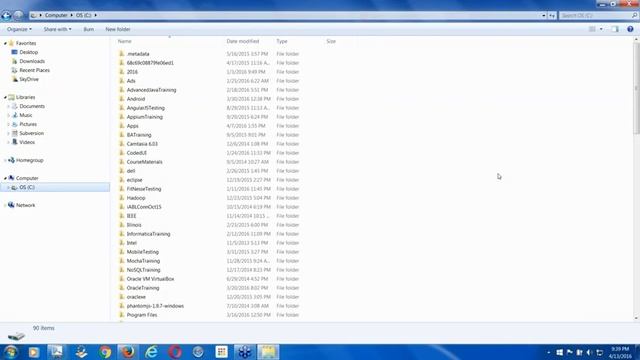The width and height of the screenshot is (640, 360).
Task: Click the Back navigation arrow
Action: 6,16
